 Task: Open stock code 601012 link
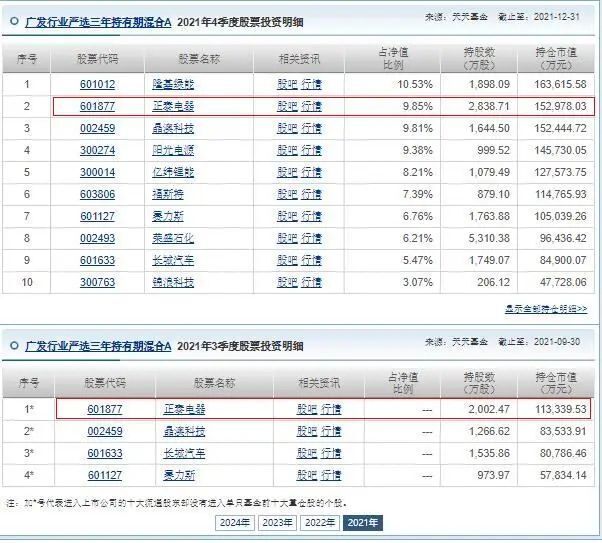(98, 84)
